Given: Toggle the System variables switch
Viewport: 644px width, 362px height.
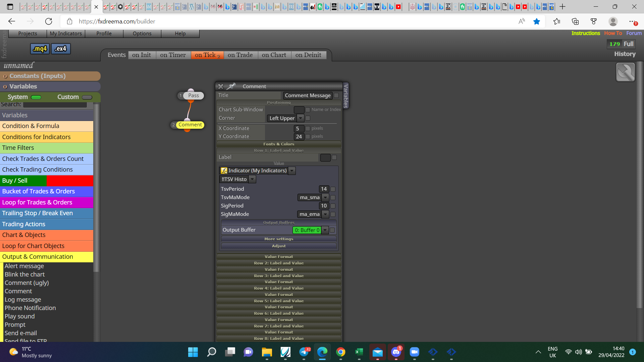Looking at the screenshot, I should [x=36, y=97].
